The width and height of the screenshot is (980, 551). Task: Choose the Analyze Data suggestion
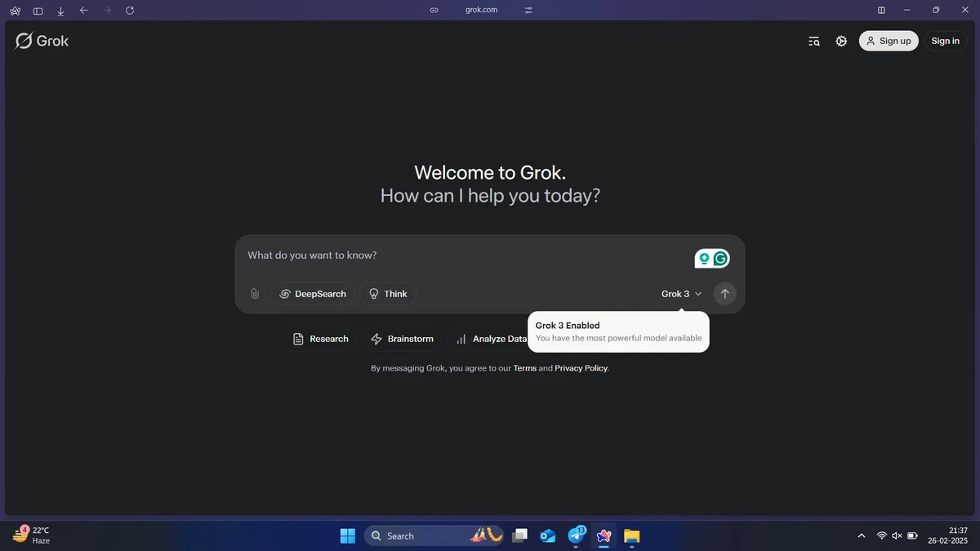pyautogui.click(x=491, y=339)
